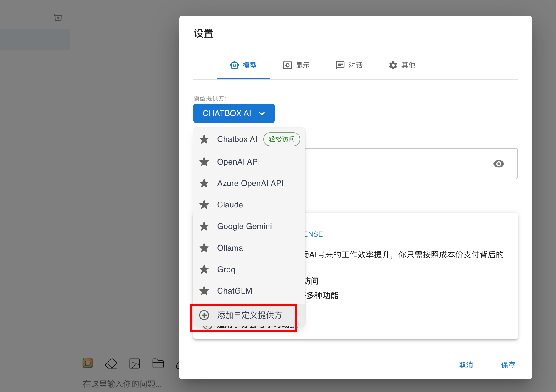
Task: Click the robot icon on 模型 tab
Action: coord(234,65)
